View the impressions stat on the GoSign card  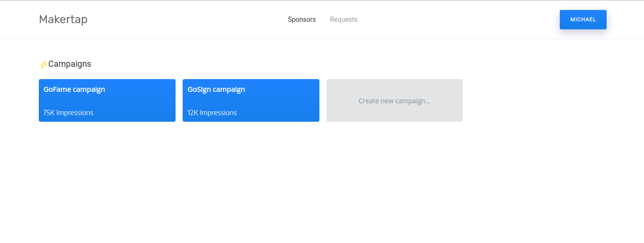(x=212, y=113)
